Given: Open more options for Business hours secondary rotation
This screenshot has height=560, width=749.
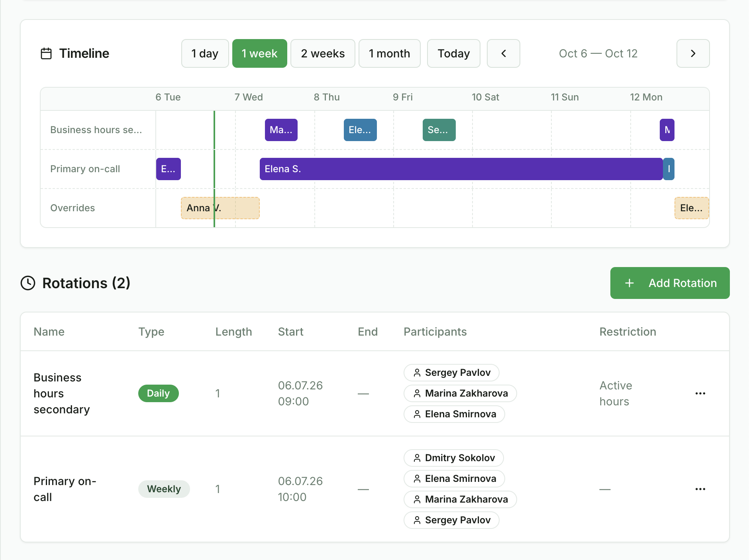Looking at the screenshot, I should [x=700, y=393].
